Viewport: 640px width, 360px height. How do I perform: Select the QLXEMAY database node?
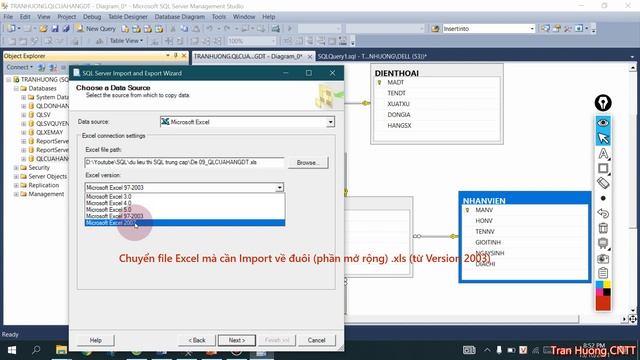coord(49,132)
